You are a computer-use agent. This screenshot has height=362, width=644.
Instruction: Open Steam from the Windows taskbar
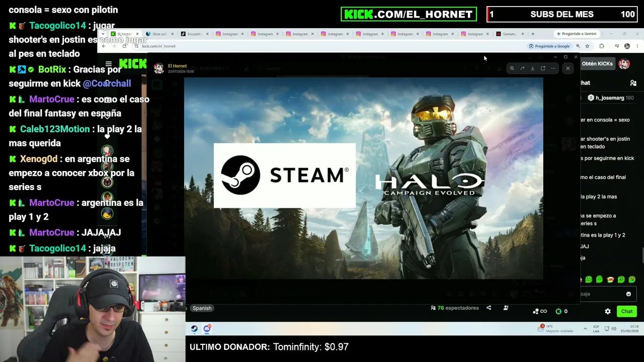(194, 329)
